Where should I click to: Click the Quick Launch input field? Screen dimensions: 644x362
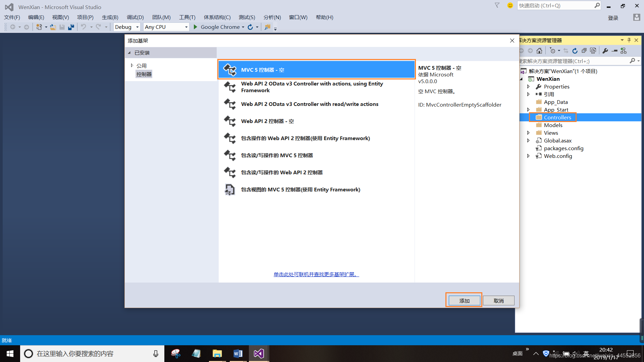click(x=555, y=5)
